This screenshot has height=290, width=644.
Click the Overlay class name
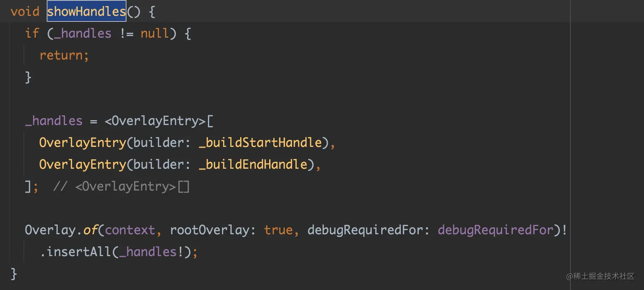(50, 230)
